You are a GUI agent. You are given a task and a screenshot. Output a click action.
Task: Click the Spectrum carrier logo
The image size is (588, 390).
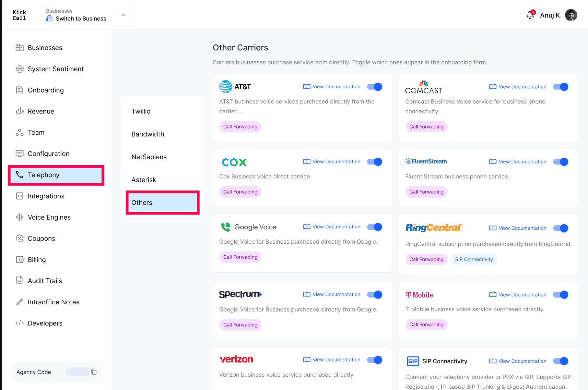click(x=241, y=294)
